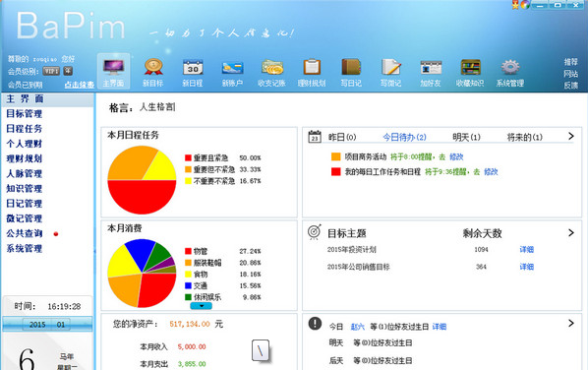Click the target icon next to 目标主题
This screenshot has height=370, width=588.
click(315, 232)
